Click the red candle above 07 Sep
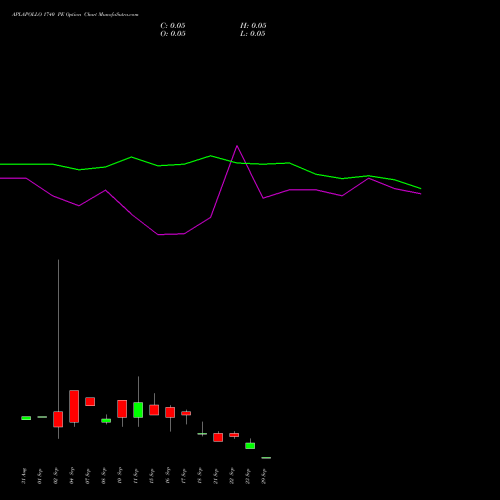Image resolution: width=500 pixels, height=500 pixels. point(90,401)
